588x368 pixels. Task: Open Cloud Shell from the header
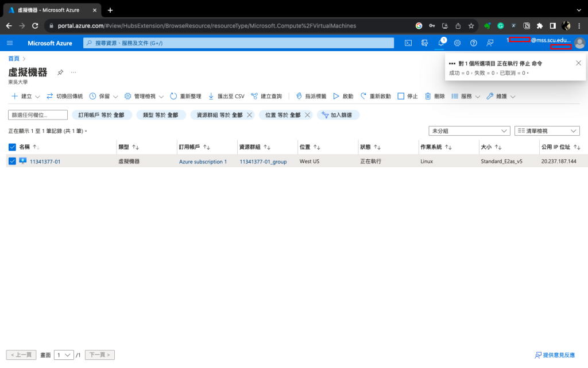coord(408,43)
